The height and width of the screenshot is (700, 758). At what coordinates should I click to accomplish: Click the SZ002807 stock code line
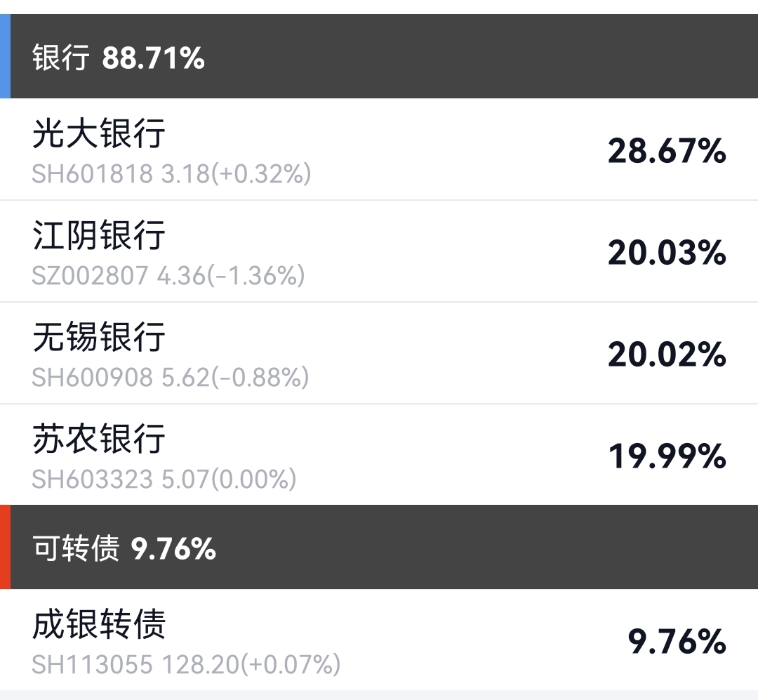[x=168, y=275]
